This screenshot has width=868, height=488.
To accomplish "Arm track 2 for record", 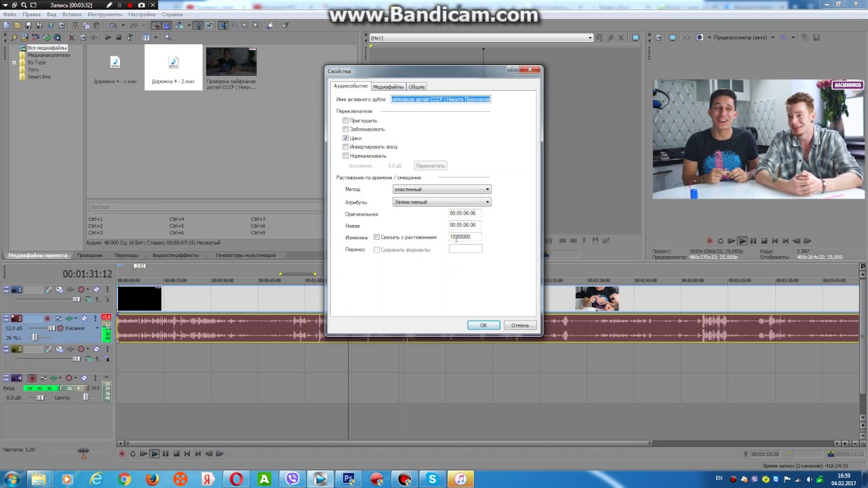I will (x=47, y=318).
